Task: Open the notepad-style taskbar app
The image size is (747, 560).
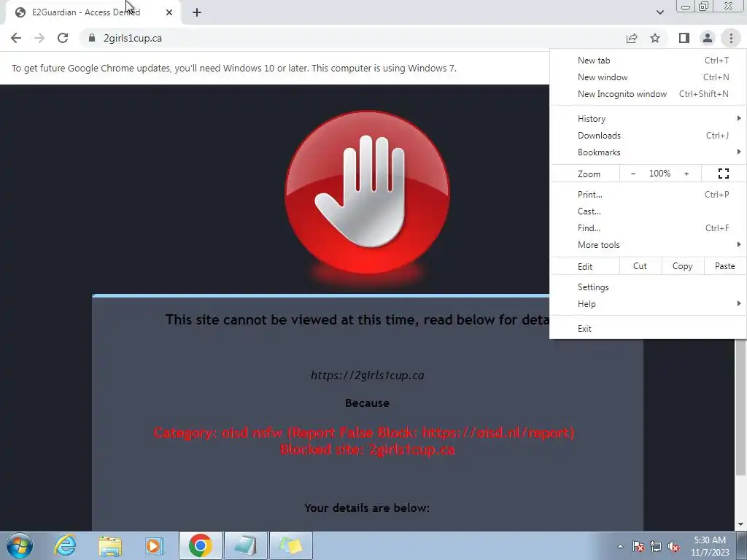Action: point(245,545)
